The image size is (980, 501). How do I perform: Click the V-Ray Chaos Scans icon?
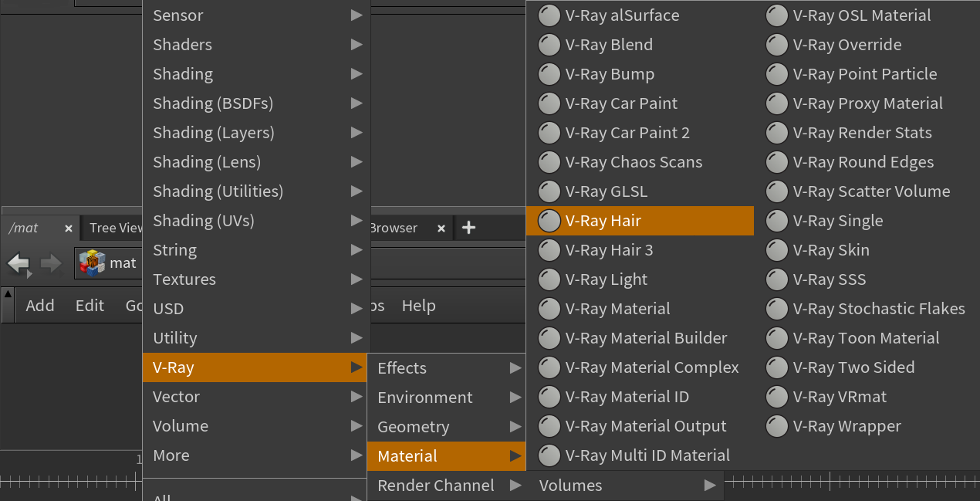click(x=549, y=162)
